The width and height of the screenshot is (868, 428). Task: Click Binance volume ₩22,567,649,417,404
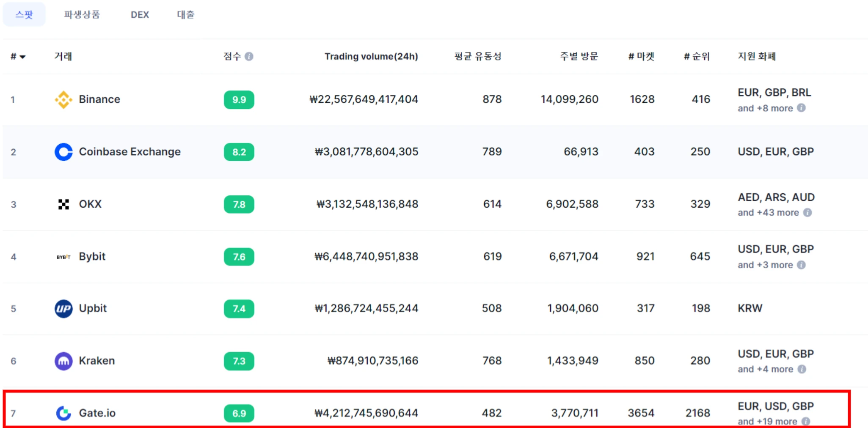tap(364, 99)
